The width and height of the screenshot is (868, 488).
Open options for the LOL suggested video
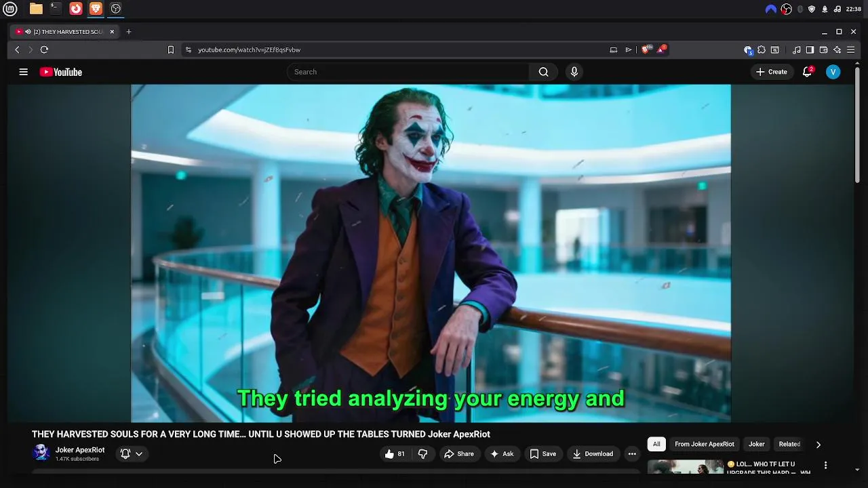825,465
